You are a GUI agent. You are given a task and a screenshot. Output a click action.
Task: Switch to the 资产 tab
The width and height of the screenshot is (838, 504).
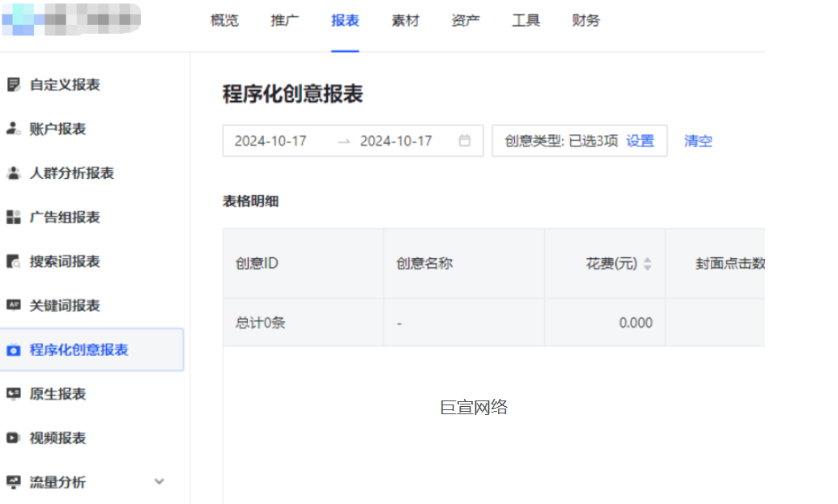pyautogui.click(x=465, y=20)
